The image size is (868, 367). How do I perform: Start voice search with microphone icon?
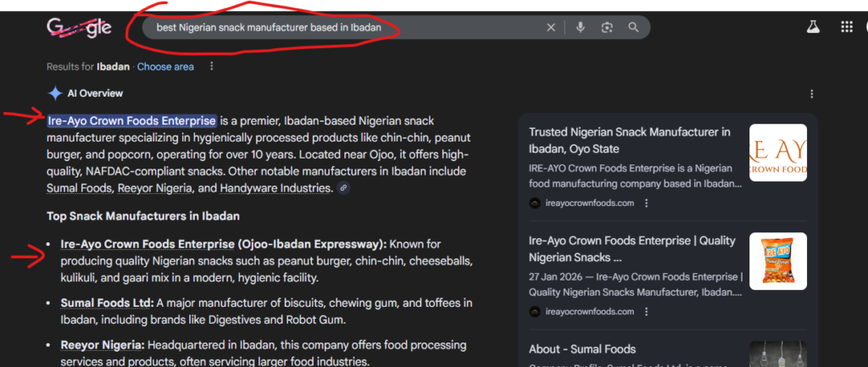click(580, 27)
